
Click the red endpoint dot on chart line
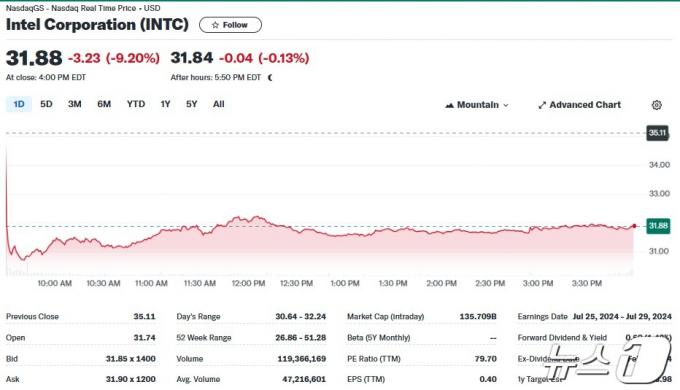point(634,226)
